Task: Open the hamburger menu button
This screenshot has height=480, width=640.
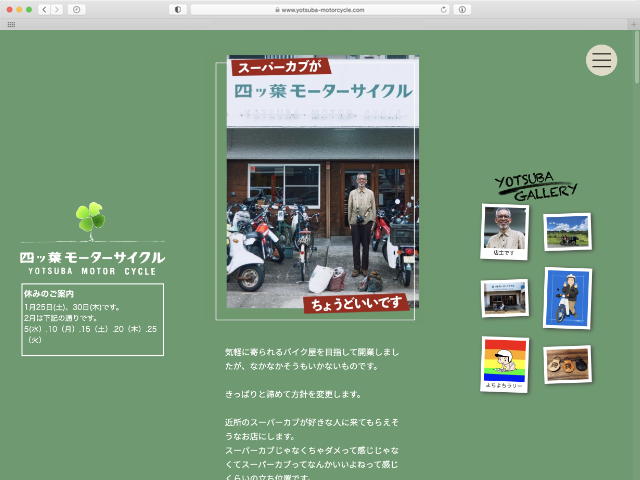Action: pyautogui.click(x=601, y=60)
